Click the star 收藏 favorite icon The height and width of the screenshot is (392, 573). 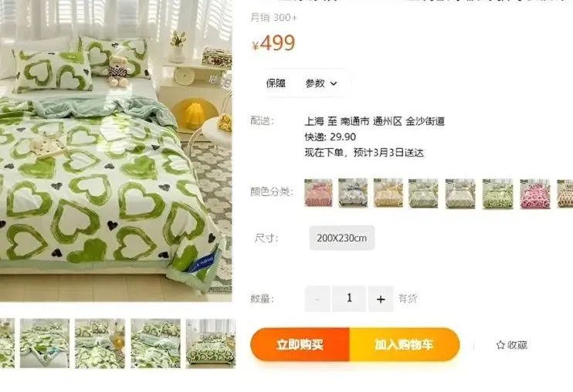(x=500, y=345)
